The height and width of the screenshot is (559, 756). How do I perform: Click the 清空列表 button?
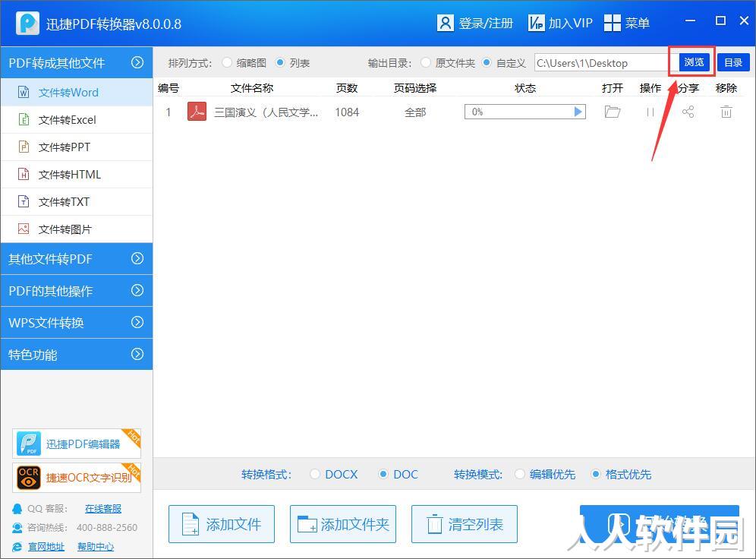[465, 524]
